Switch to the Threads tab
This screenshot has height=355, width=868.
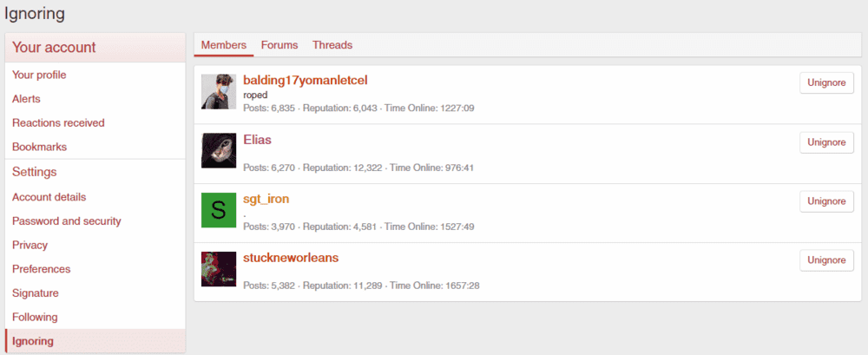point(332,45)
